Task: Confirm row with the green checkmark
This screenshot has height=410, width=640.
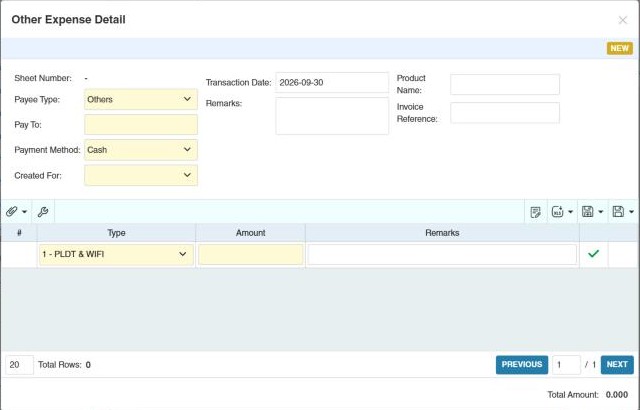Action: [x=593, y=254]
